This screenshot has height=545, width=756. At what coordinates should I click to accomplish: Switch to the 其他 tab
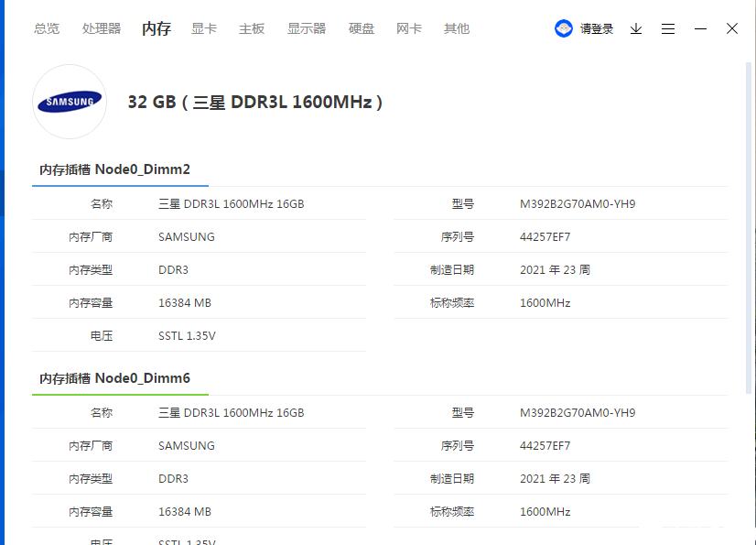point(457,28)
